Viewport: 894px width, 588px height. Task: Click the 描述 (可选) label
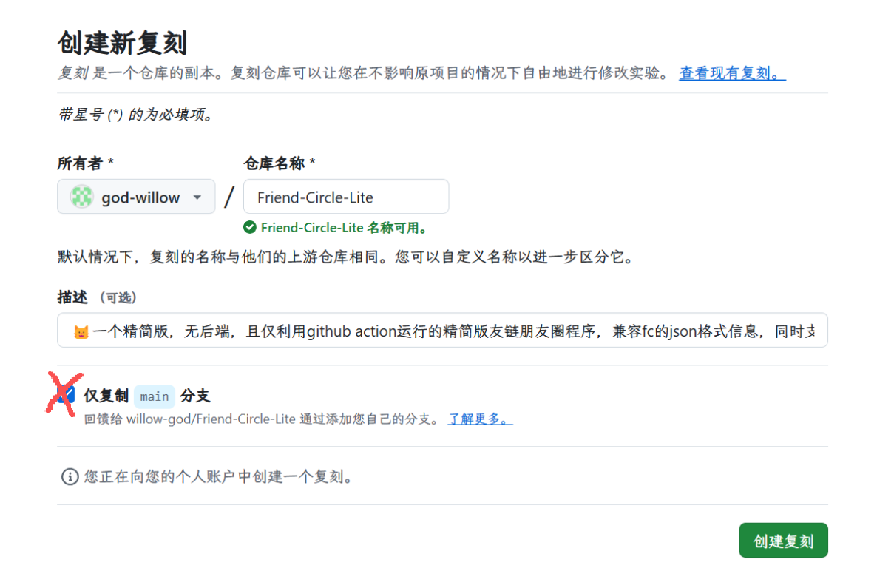[x=97, y=297]
